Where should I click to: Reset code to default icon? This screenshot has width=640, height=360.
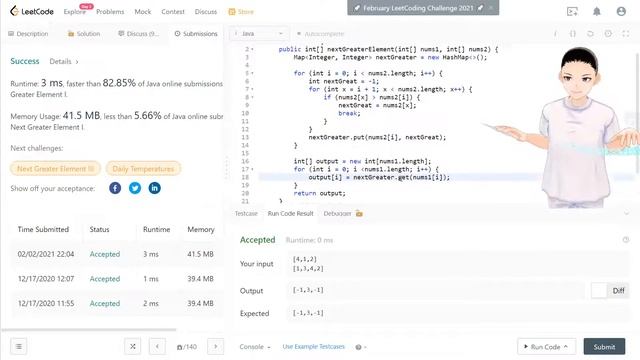(x=590, y=33)
